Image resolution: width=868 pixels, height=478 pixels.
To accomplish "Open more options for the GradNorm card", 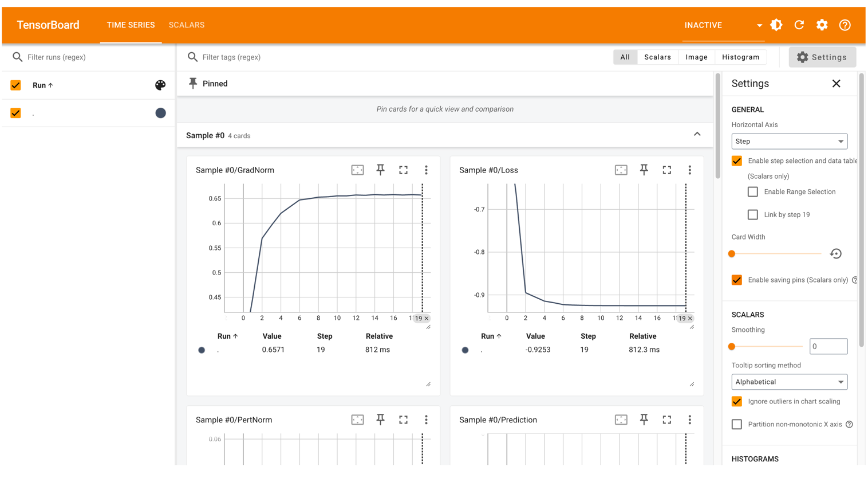I will [x=426, y=170].
